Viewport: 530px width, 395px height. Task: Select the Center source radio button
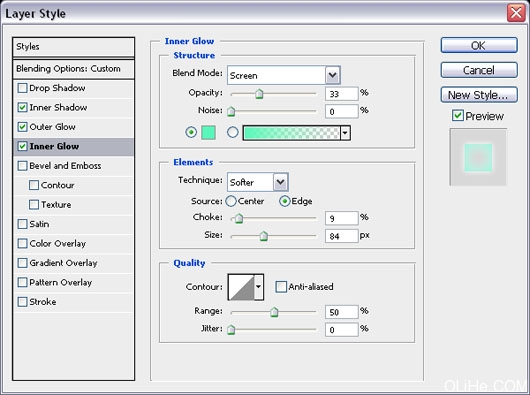[x=231, y=201]
